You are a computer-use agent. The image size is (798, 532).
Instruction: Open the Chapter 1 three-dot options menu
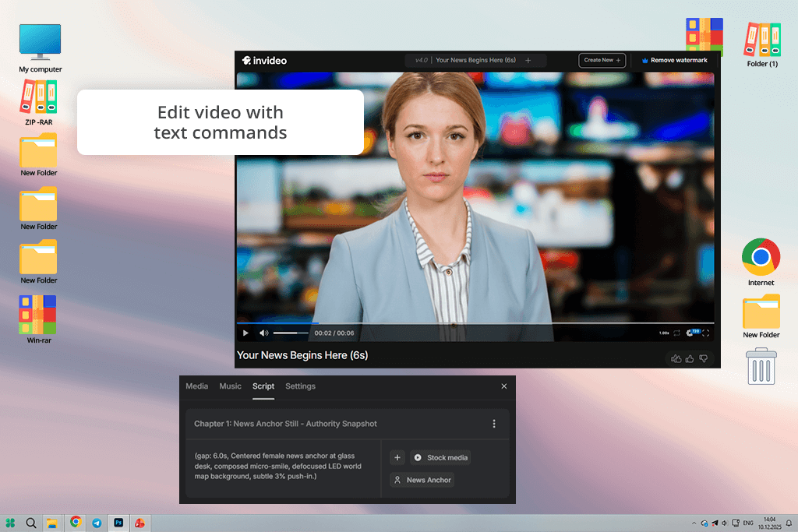(493, 424)
